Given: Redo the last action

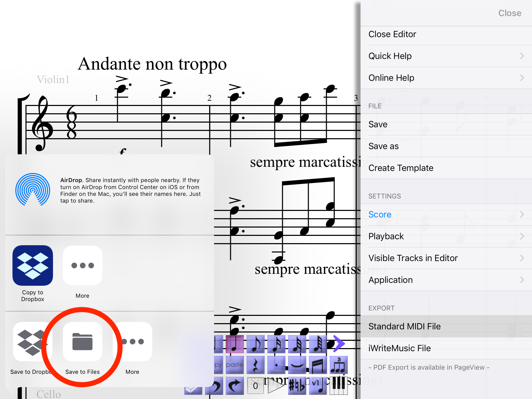Looking at the screenshot, I should [235, 386].
